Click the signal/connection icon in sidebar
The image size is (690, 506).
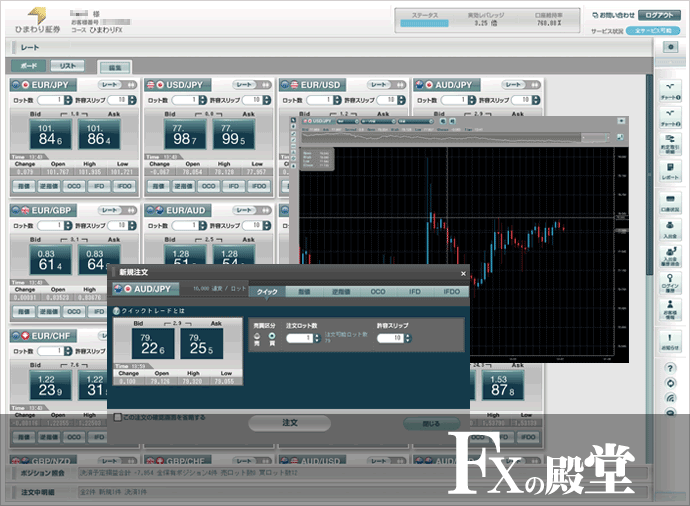click(670, 398)
